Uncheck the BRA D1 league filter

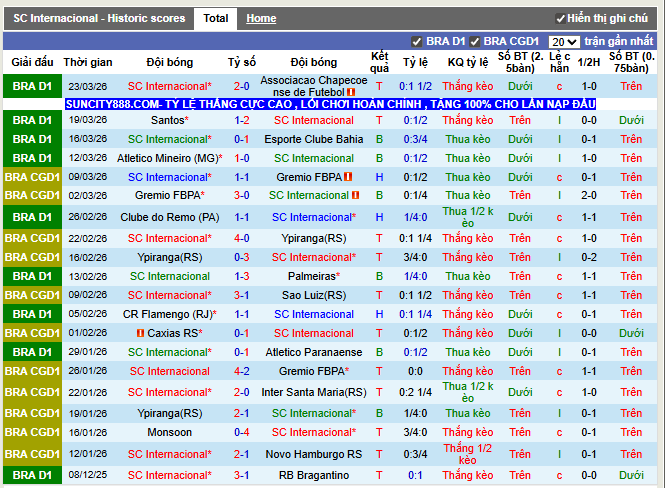click(417, 42)
